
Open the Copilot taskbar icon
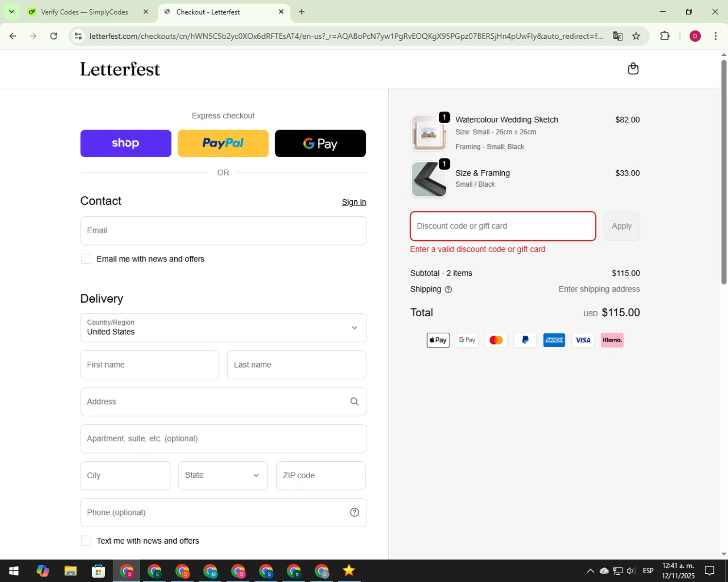pyautogui.click(x=43, y=571)
